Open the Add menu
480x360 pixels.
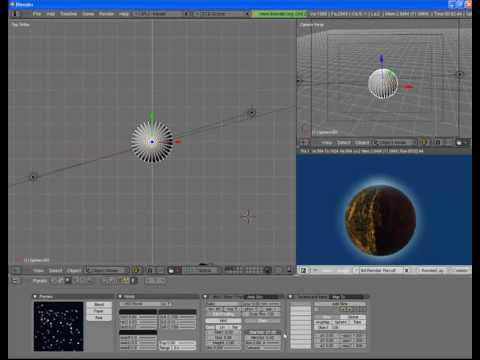coord(51,14)
